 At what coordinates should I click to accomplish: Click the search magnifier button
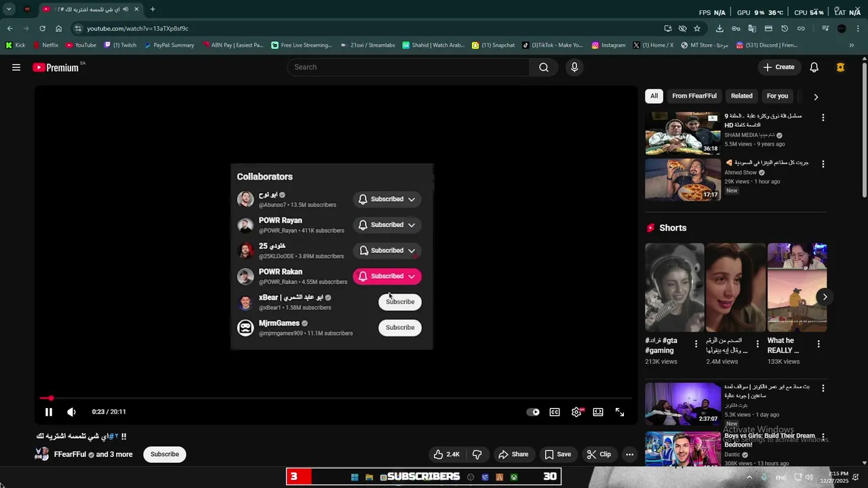[544, 67]
